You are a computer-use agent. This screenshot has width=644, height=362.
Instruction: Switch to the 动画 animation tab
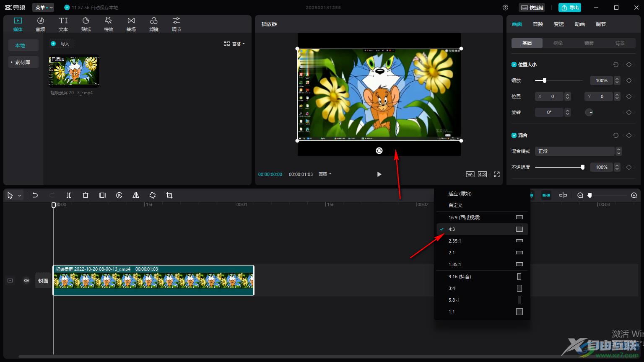point(580,24)
